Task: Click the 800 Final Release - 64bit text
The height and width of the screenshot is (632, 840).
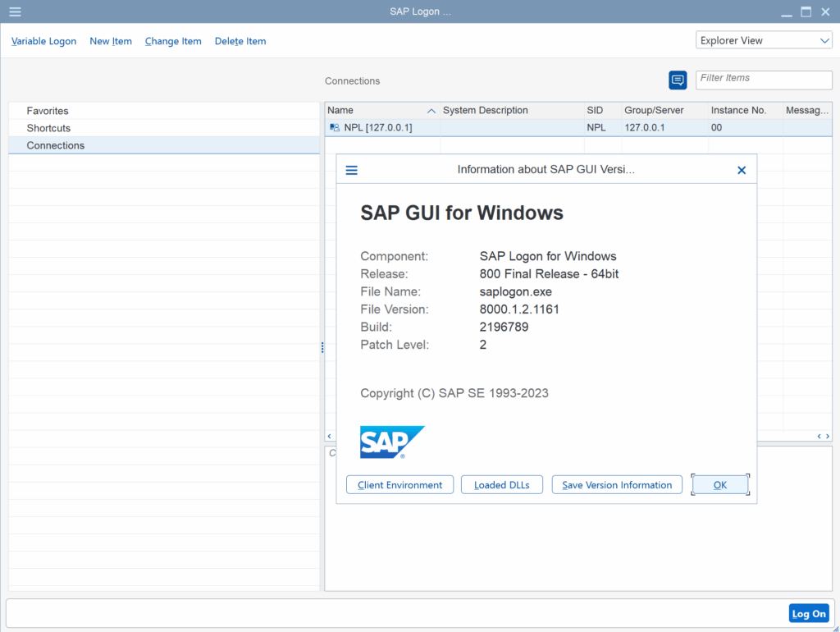Action: pyautogui.click(x=549, y=274)
